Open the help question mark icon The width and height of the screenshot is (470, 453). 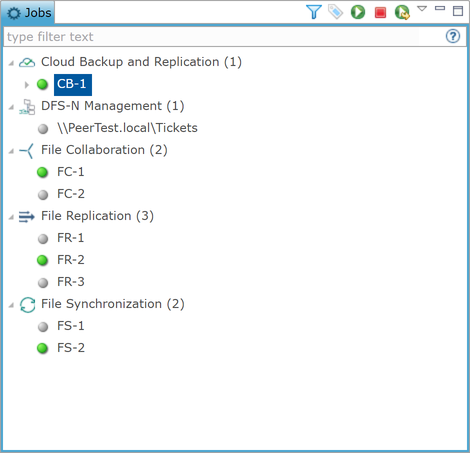453,36
